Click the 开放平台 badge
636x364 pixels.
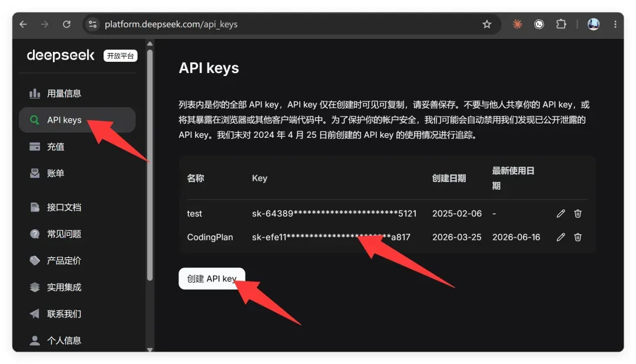click(x=121, y=55)
